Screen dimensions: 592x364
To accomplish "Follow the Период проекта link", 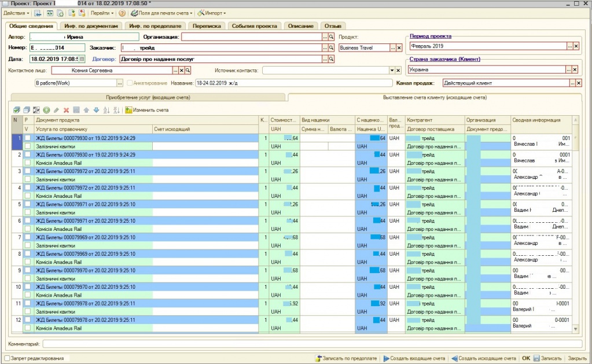I will (x=431, y=36).
